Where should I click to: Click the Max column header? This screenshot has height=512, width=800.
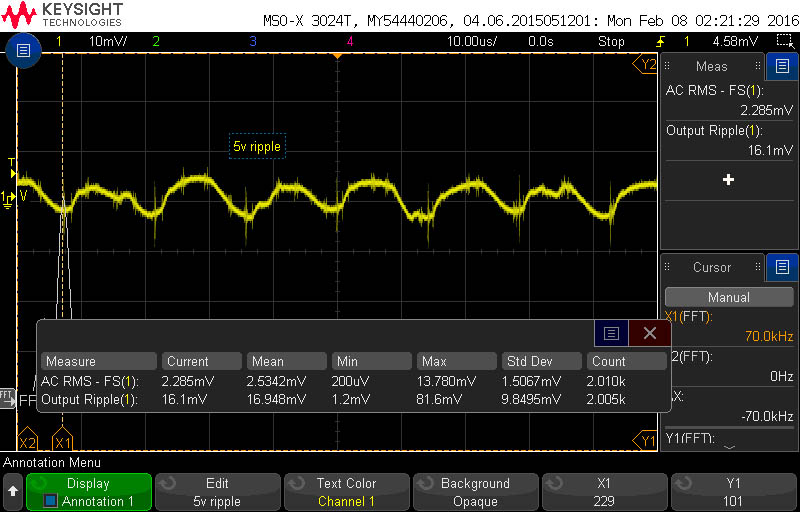457,361
